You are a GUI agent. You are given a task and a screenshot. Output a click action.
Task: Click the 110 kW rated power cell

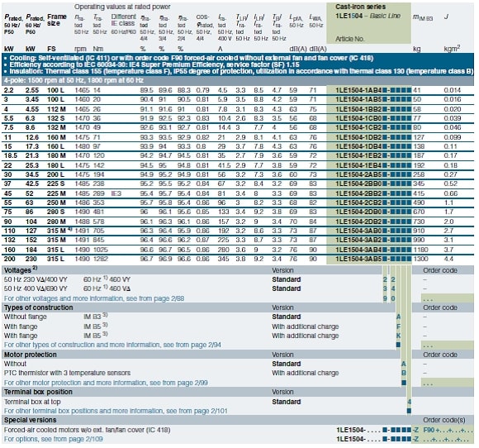(x=9, y=231)
